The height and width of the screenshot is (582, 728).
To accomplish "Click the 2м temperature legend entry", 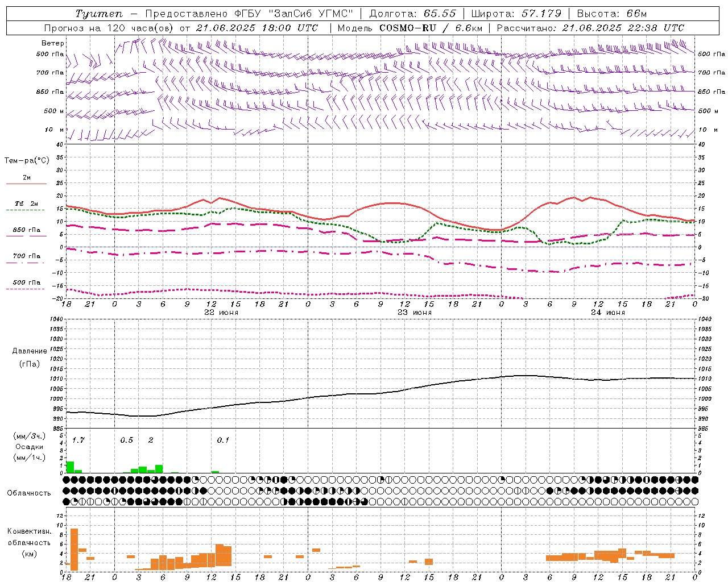I will [27, 177].
